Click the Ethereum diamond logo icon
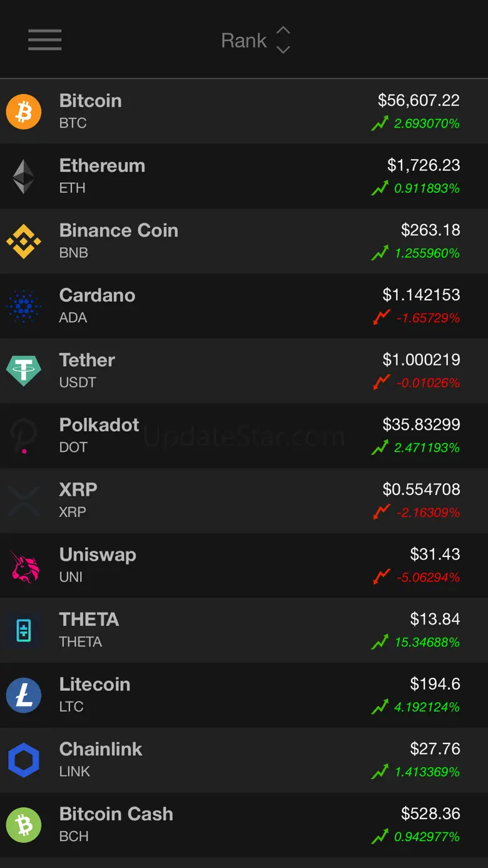 pyautogui.click(x=24, y=176)
